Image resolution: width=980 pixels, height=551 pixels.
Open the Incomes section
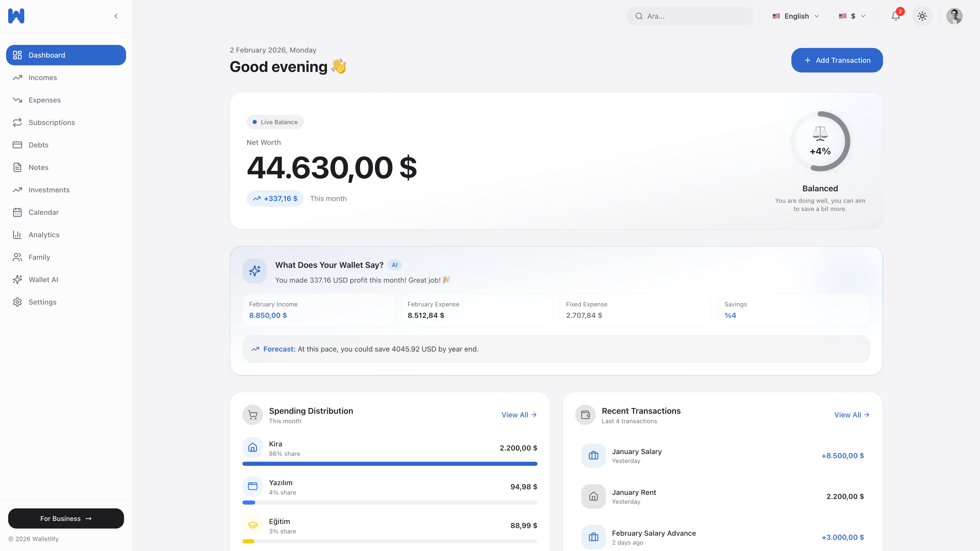(x=43, y=78)
